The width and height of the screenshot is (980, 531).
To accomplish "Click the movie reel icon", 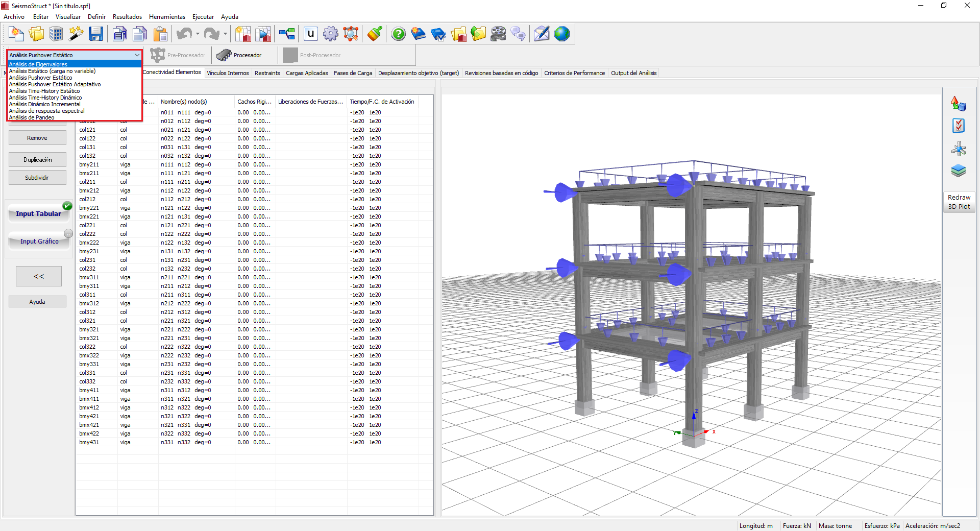I will [498, 34].
